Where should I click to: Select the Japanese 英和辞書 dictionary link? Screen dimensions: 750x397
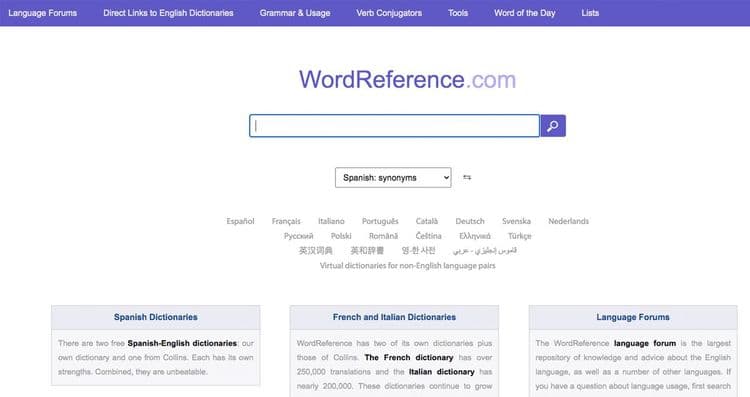point(367,251)
